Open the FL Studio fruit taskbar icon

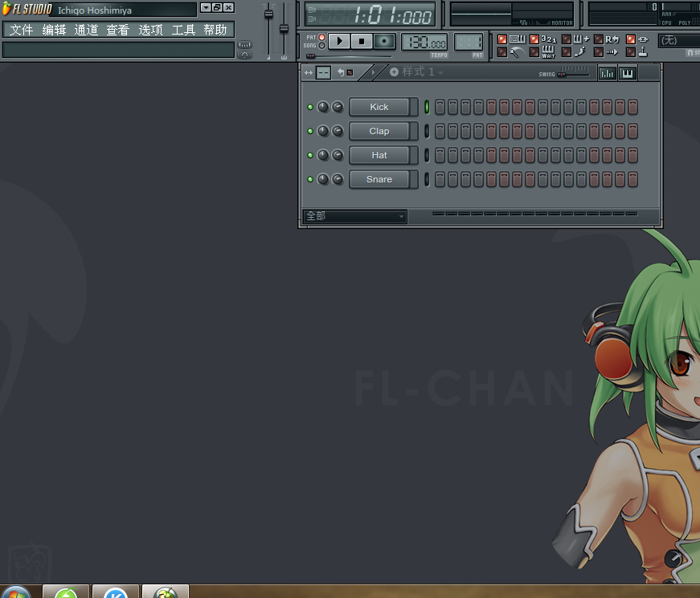pos(166,592)
